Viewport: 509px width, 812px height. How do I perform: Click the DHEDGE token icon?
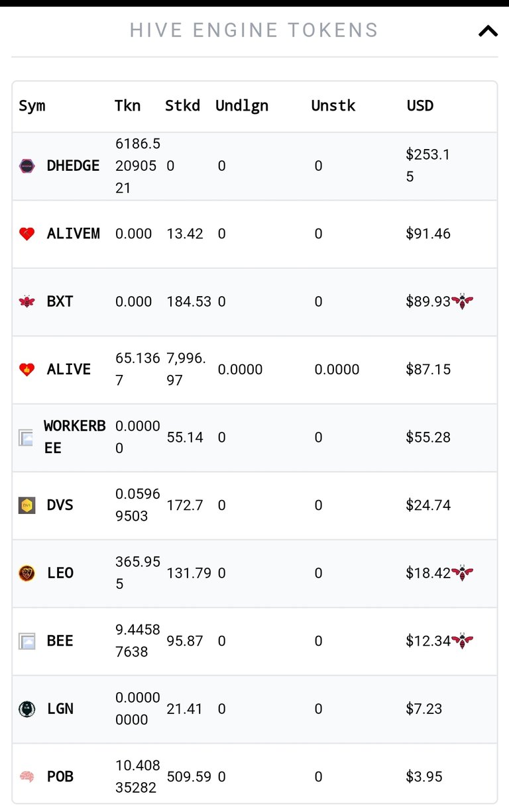(27, 166)
